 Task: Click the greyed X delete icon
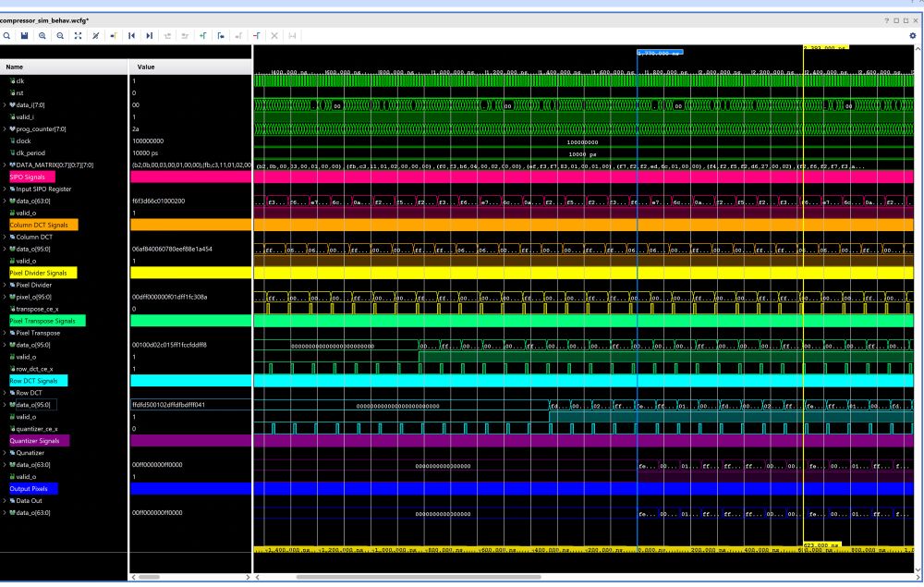tap(274, 36)
